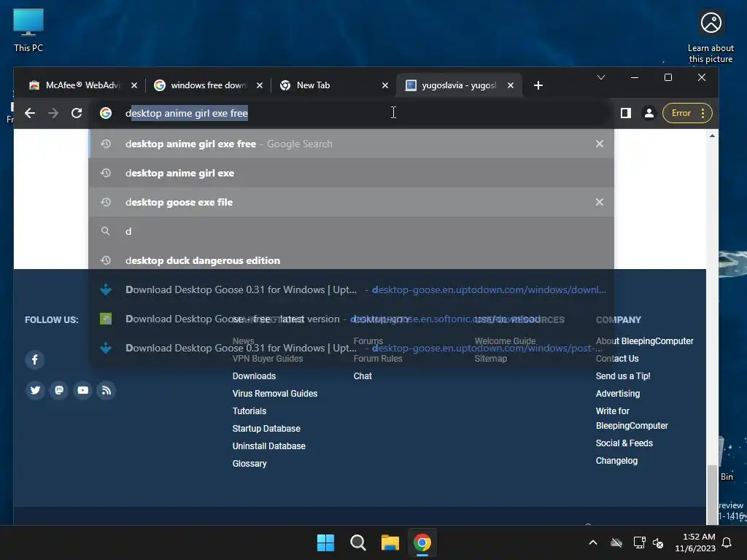
Task: Open the Advertising link
Action: click(617, 393)
